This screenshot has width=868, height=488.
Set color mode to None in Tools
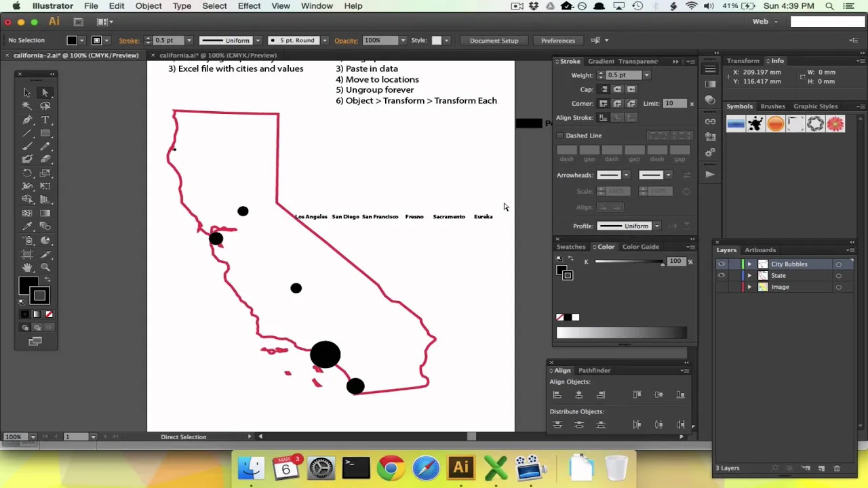[49, 314]
